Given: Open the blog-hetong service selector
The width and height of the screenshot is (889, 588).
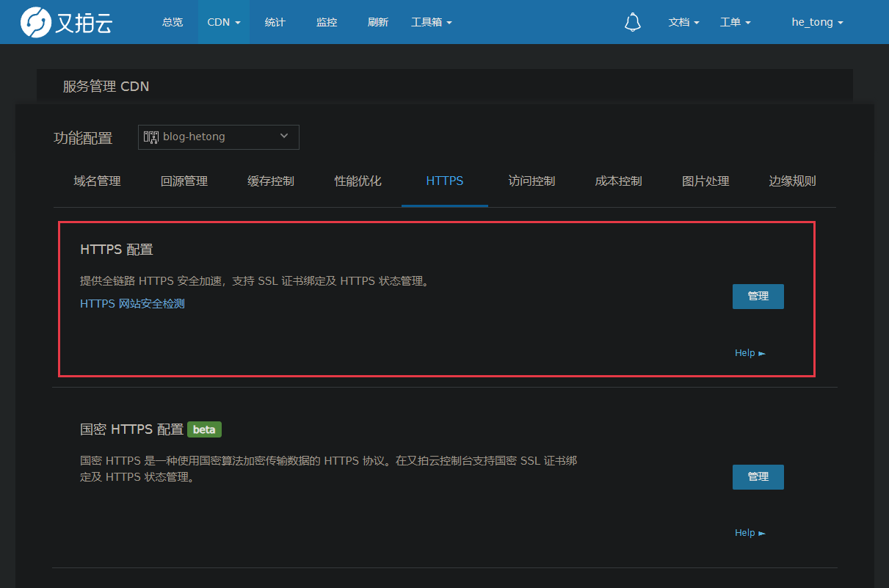Looking at the screenshot, I should pos(218,137).
